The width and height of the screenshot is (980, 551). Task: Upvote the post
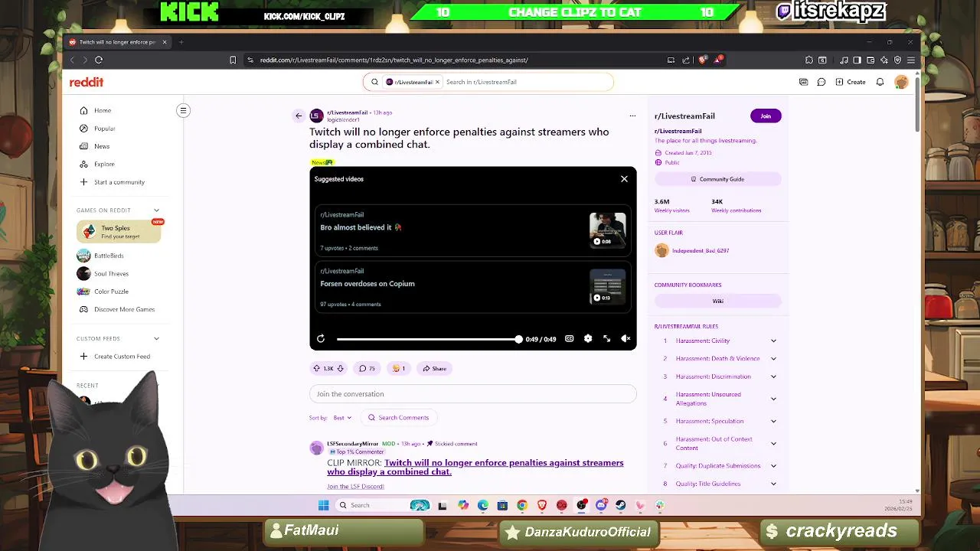click(317, 368)
